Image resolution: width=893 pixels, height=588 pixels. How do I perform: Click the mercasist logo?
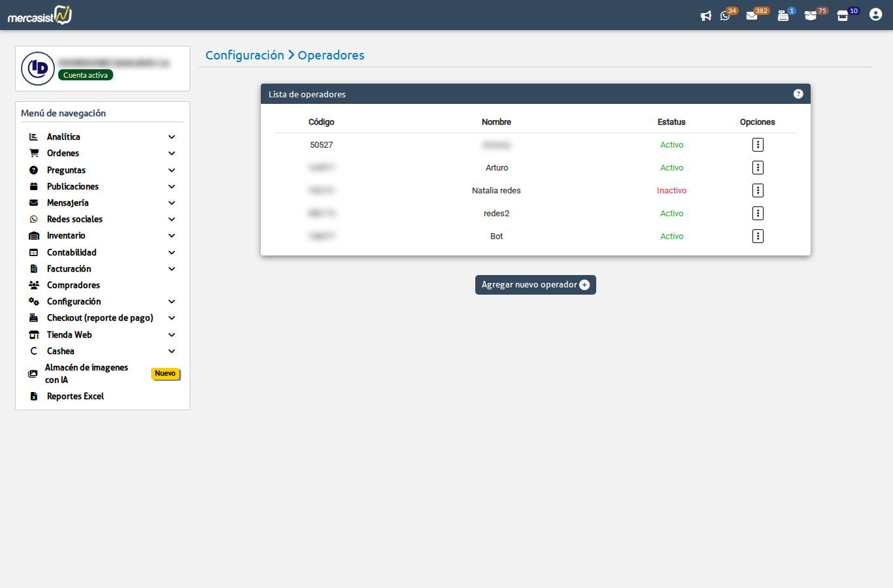[x=39, y=15]
